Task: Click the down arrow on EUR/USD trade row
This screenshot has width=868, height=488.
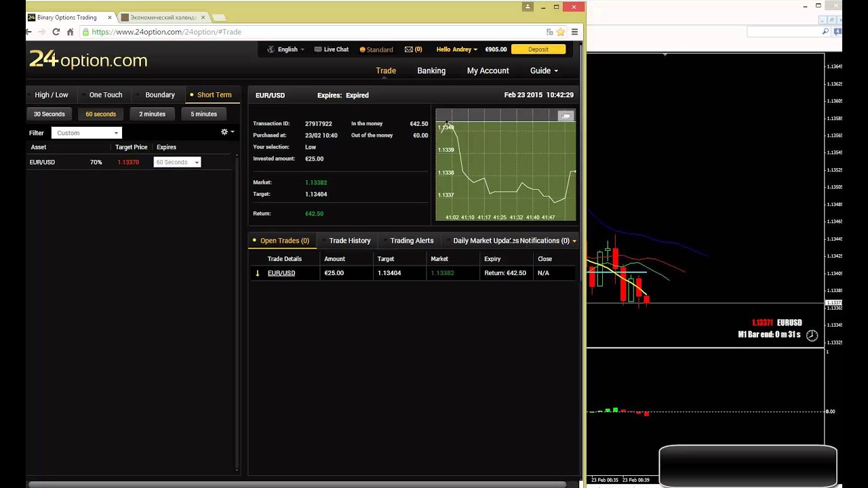Action: coord(257,273)
